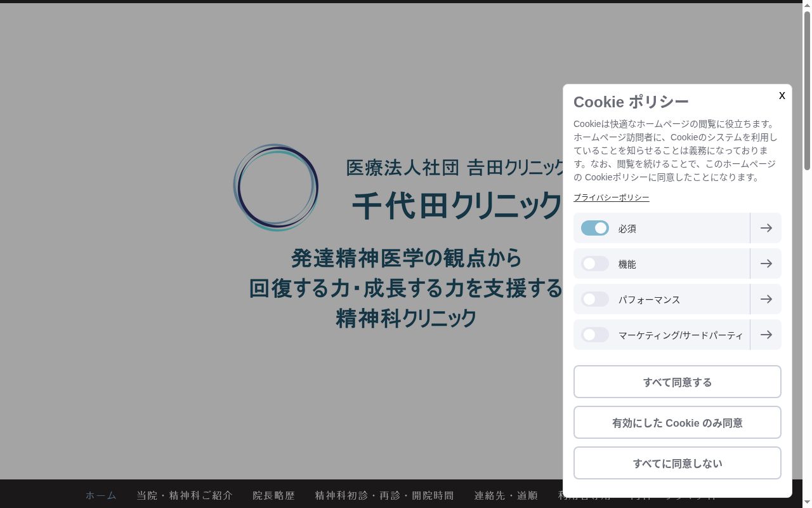Open the 連絡先・道順 menu item
This screenshot has height=508, width=812.
click(x=506, y=495)
